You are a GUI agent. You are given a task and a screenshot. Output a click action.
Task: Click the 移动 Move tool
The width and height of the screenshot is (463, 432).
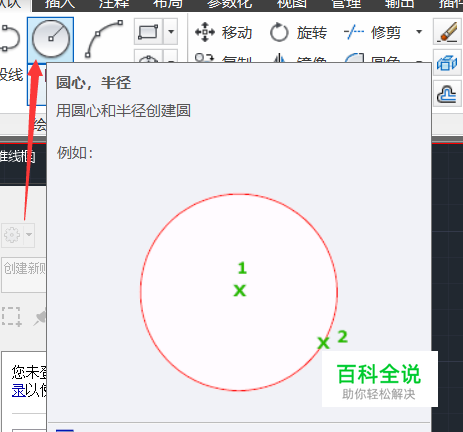(x=224, y=32)
